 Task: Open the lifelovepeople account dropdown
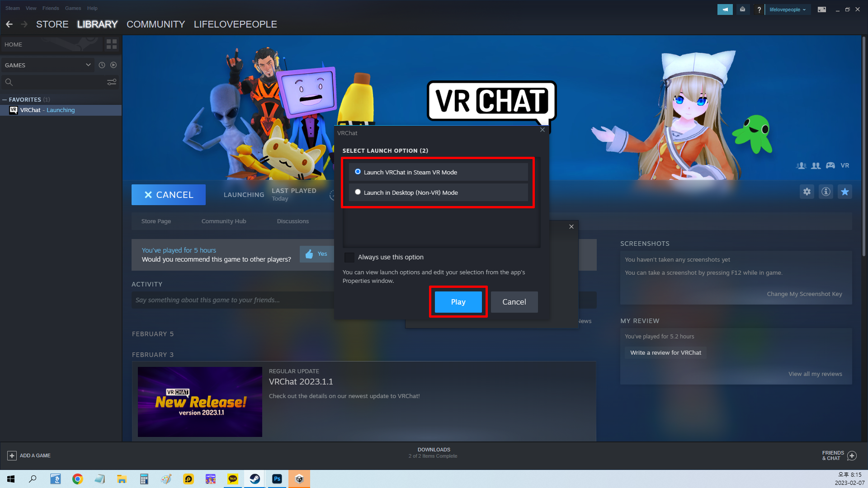pos(788,9)
